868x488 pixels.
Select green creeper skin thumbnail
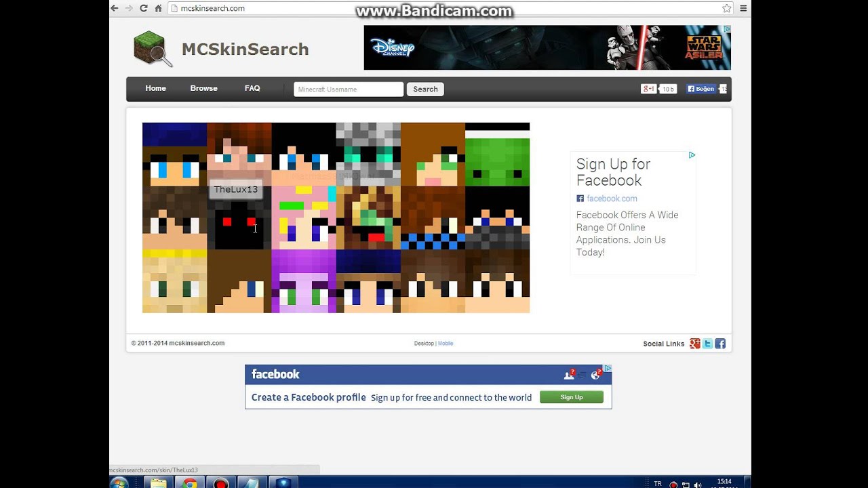pyautogui.click(x=497, y=155)
